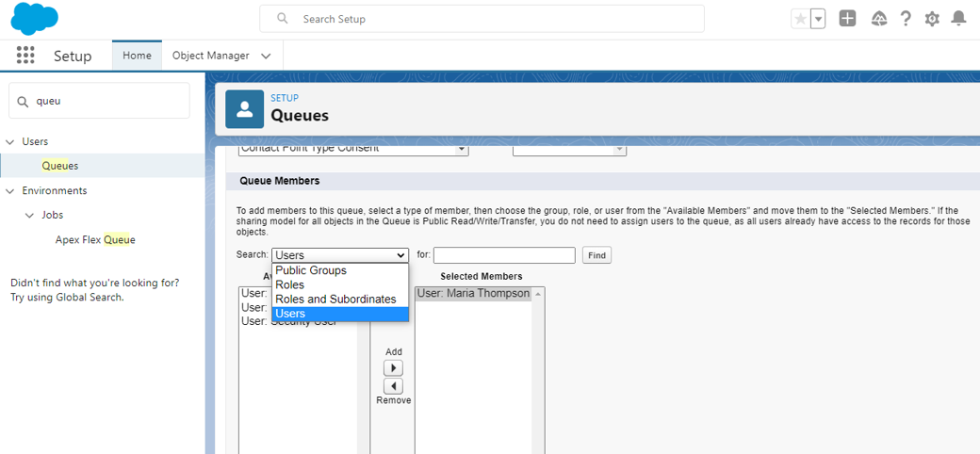Open the Contact Point Type Consent dropdown

pyautogui.click(x=353, y=149)
